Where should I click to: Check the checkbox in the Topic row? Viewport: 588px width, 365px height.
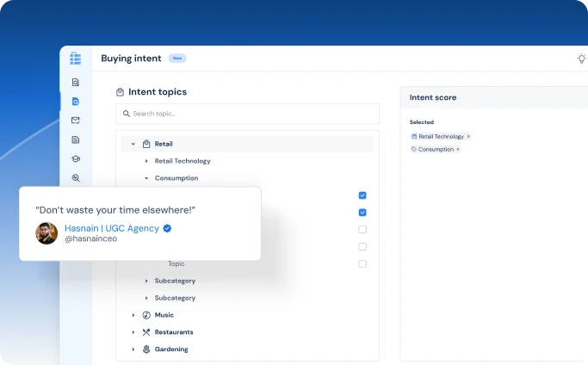click(362, 263)
